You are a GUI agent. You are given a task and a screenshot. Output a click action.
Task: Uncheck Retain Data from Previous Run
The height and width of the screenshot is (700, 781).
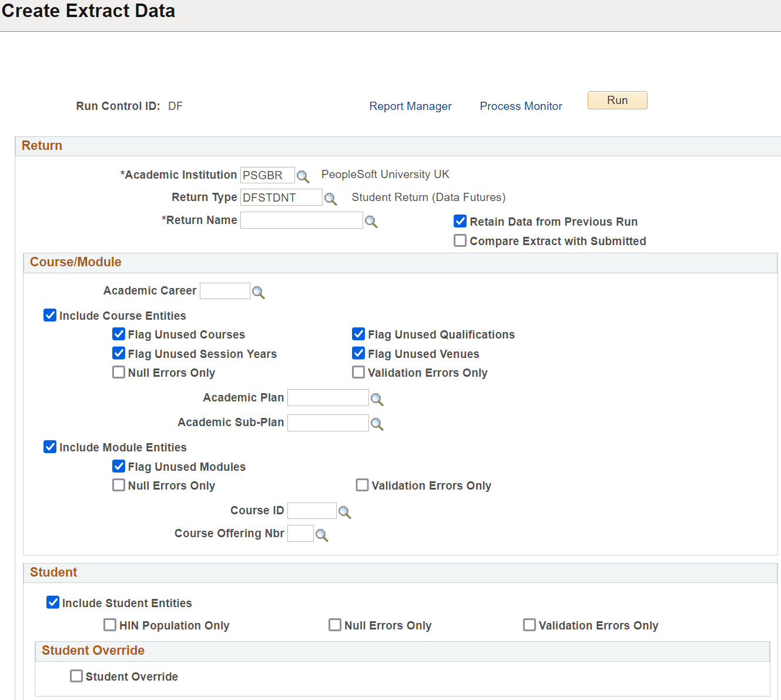coord(460,221)
